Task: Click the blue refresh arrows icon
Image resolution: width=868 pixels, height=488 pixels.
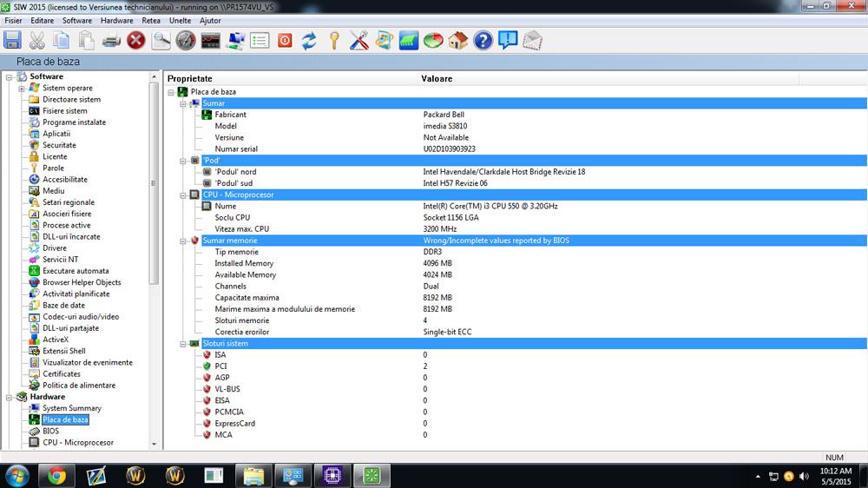Action: click(x=309, y=41)
